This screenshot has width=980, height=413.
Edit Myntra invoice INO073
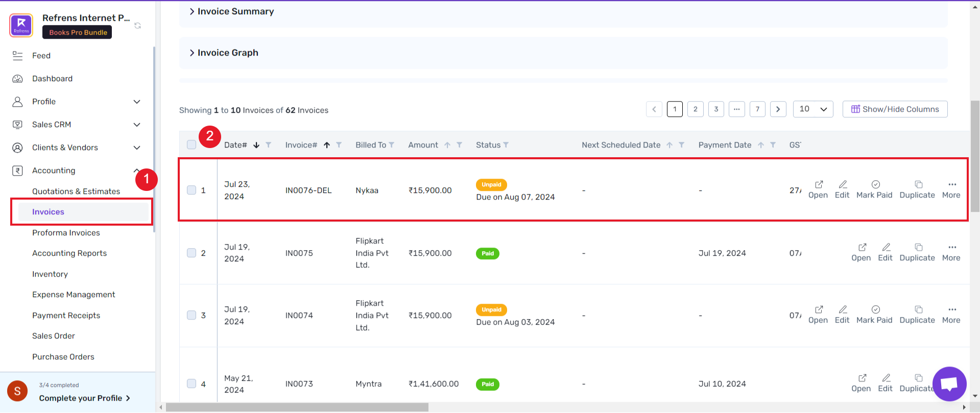click(886, 383)
